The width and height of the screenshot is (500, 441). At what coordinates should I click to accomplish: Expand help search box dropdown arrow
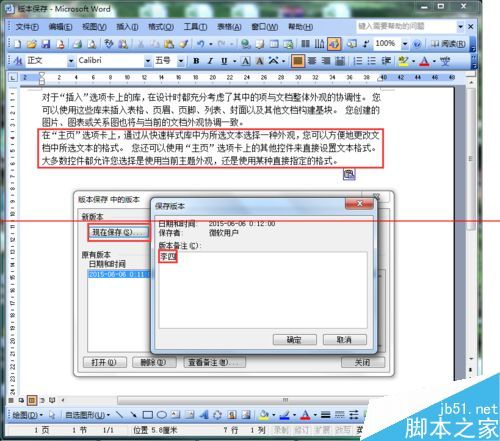[460, 27]
